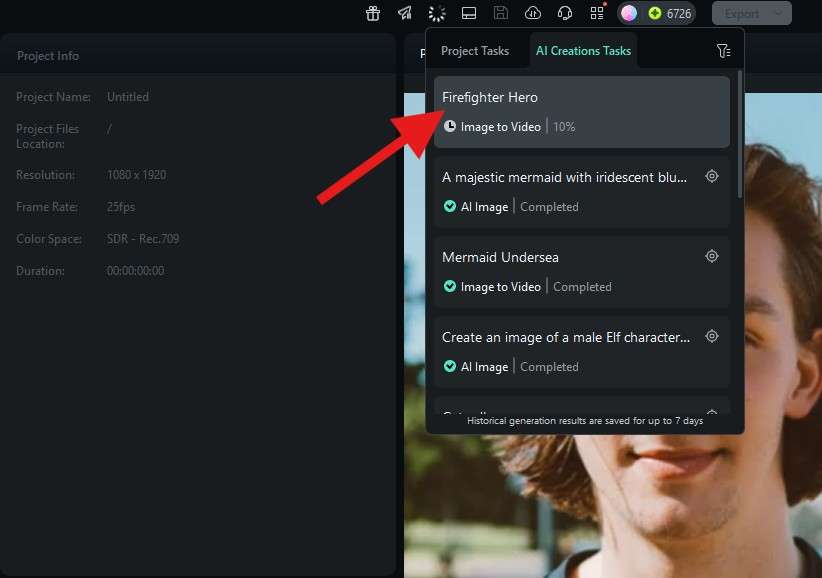Select the male Elf character task title
Viewport: 822px width, 578px height.
pos(566,337)
